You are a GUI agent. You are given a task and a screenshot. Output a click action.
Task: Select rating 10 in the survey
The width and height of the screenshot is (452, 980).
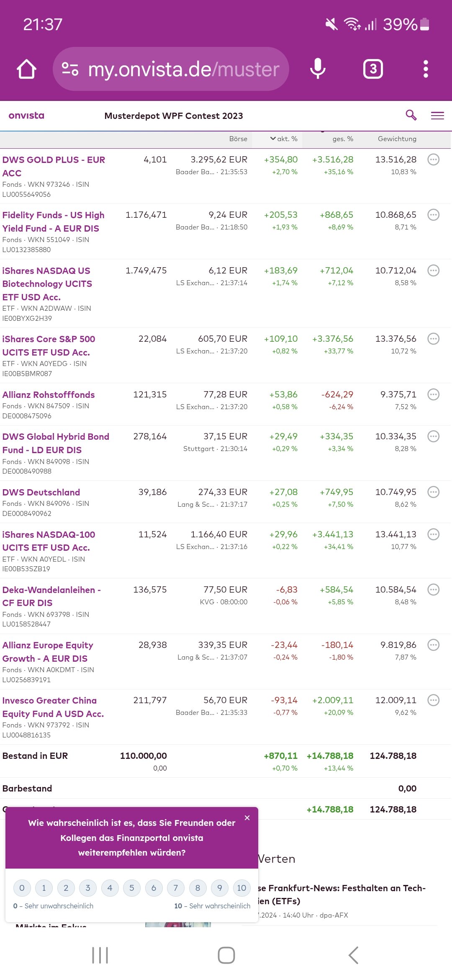[x=241, y=888]
